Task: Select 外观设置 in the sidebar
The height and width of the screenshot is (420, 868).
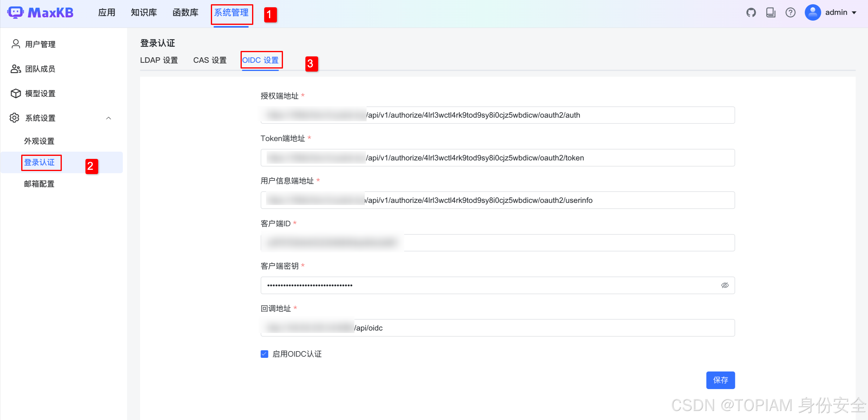Action: coord(39,141)
